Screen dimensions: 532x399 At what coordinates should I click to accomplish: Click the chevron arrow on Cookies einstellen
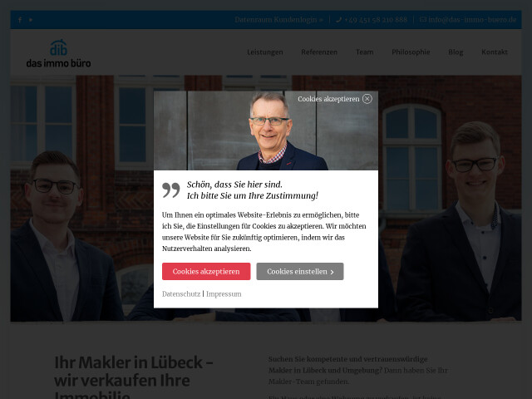(332, 272)
